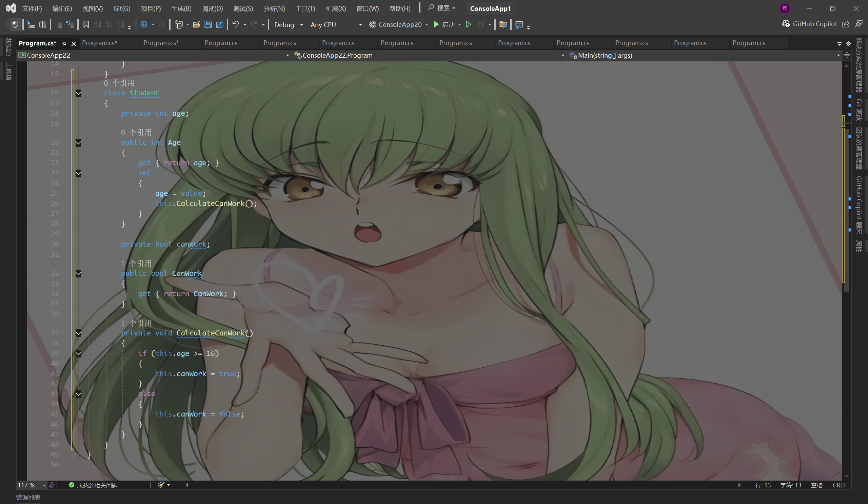Collapse the if statement block at line 39
Image resolution: width=868 pixels, height=504 pixels.
pos(78,353)
